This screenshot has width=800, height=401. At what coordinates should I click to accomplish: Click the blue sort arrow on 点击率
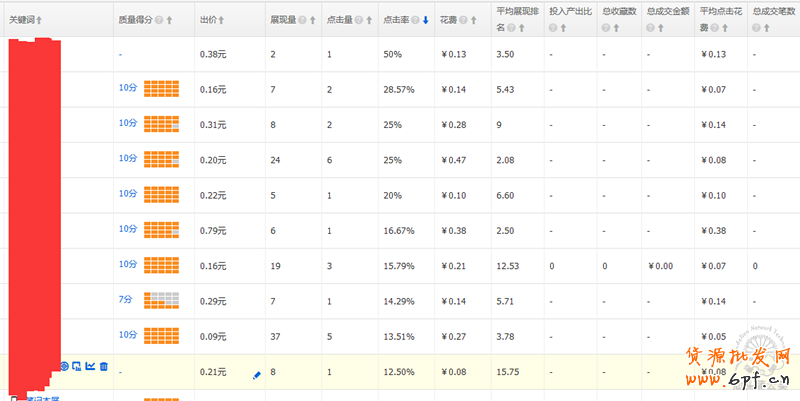pyautogui.click(x=426, y=19)
